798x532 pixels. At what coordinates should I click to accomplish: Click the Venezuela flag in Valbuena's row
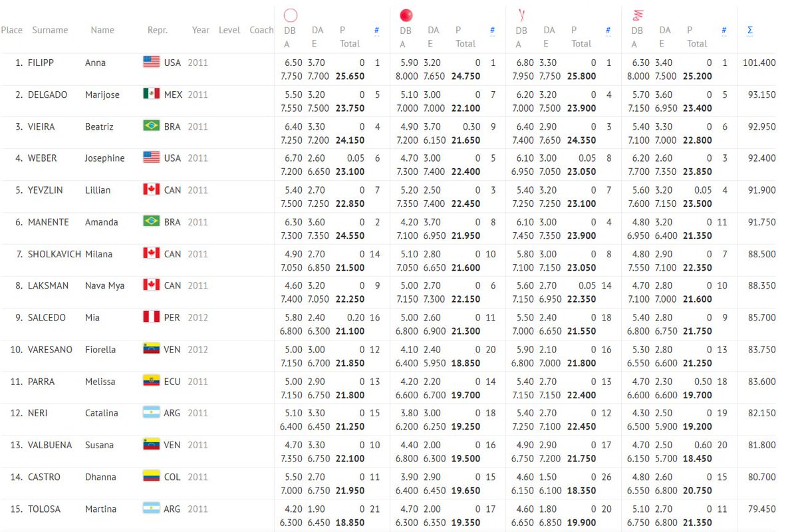pos(152,445)
